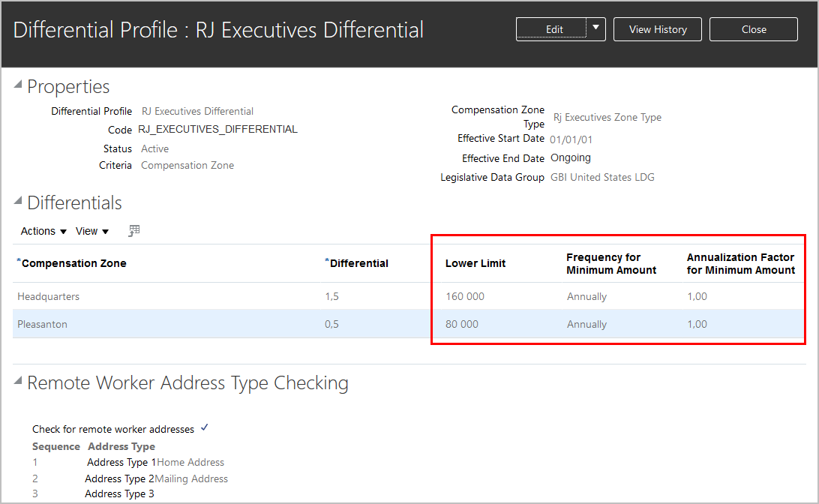Click the 160 000 lower limit cell

click(x=465, y=296)
